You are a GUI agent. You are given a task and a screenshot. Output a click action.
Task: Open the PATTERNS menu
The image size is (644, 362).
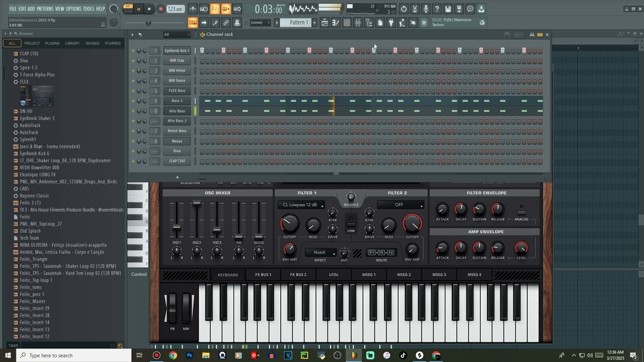click(45, 9)
